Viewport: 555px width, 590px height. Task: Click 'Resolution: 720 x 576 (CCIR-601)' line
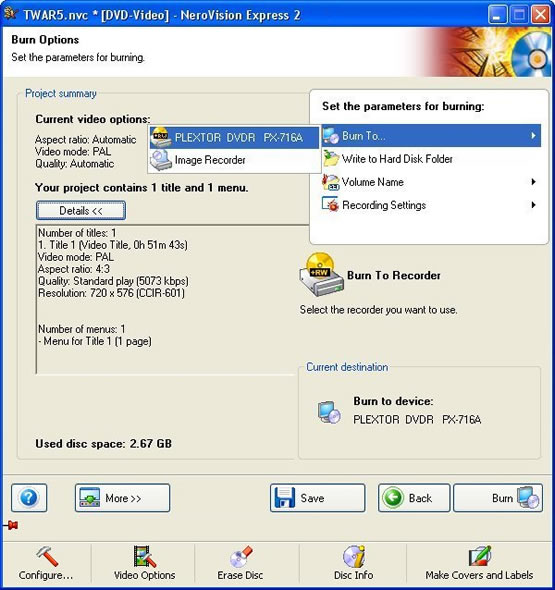pos(111,293)
